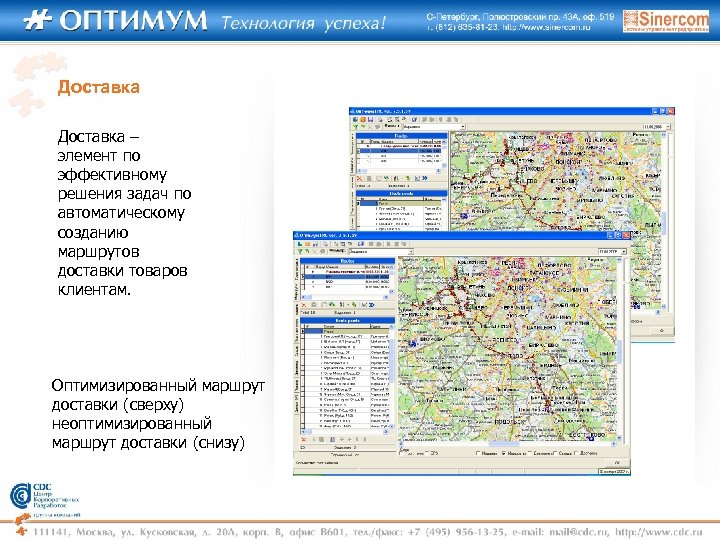Click the green filter funnel icon in front window

pos(300,252)
